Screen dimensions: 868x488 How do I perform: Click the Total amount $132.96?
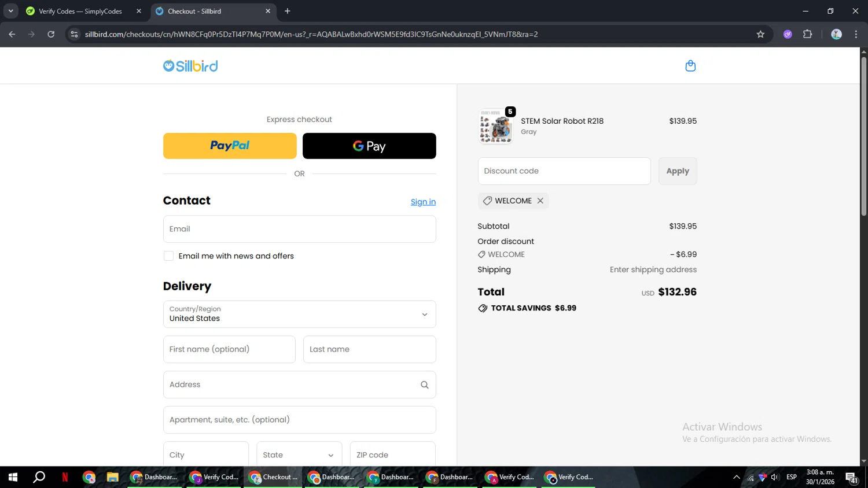pos(677,292)
